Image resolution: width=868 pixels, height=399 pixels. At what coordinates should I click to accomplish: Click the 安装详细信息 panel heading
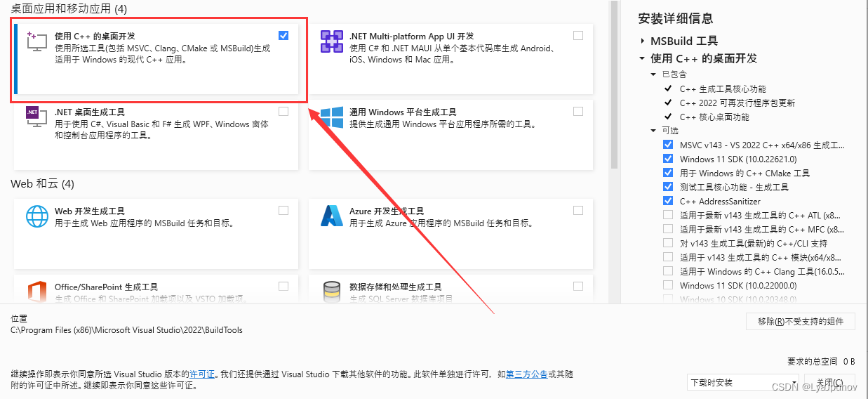pos(676,19)
